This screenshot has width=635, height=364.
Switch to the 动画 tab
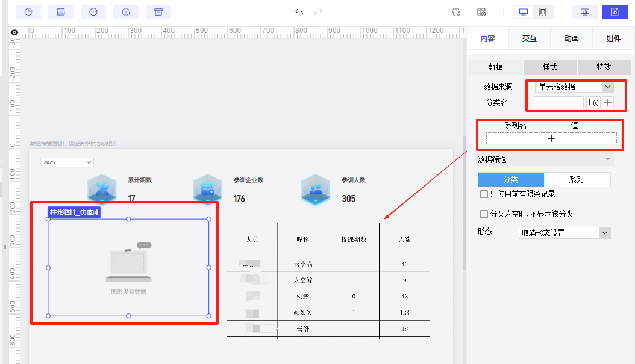click(571, 39)
